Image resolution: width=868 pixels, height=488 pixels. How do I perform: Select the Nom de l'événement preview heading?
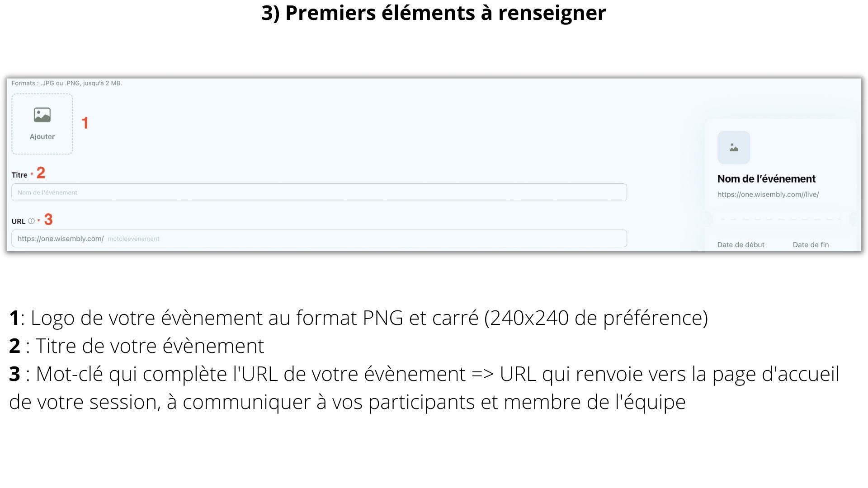[766, 179]
